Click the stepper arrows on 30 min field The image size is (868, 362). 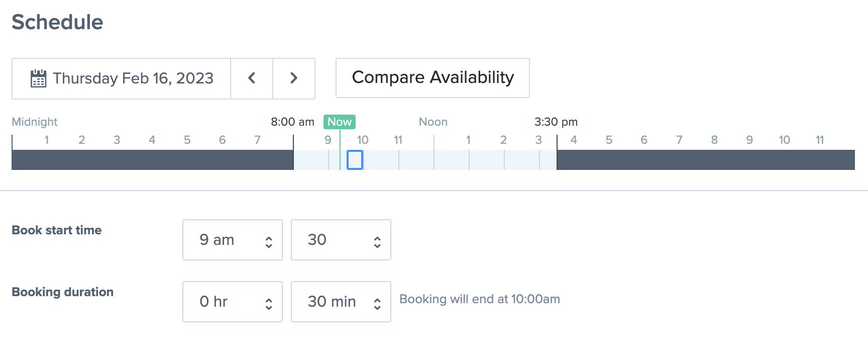tap(377, 304)
